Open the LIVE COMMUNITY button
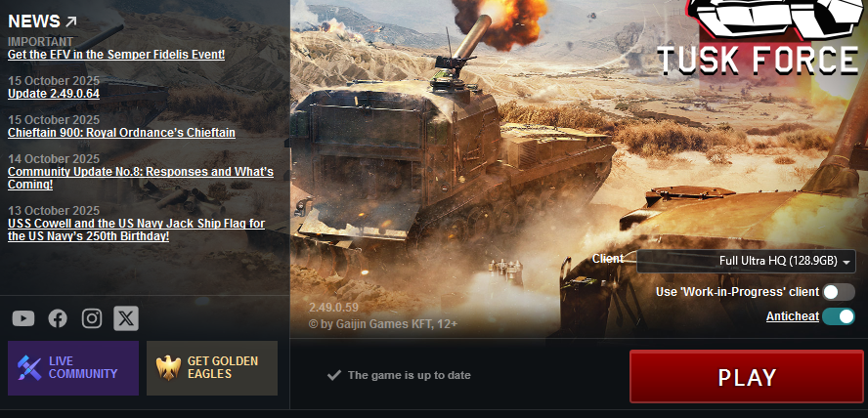Screen dimensions: 868x418 [73, 367]
